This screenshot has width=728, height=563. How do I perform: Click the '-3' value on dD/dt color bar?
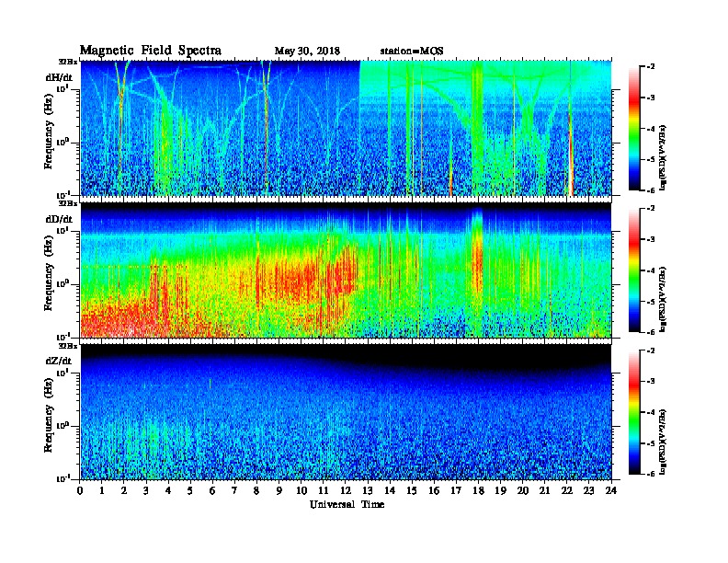pos(651,239)
